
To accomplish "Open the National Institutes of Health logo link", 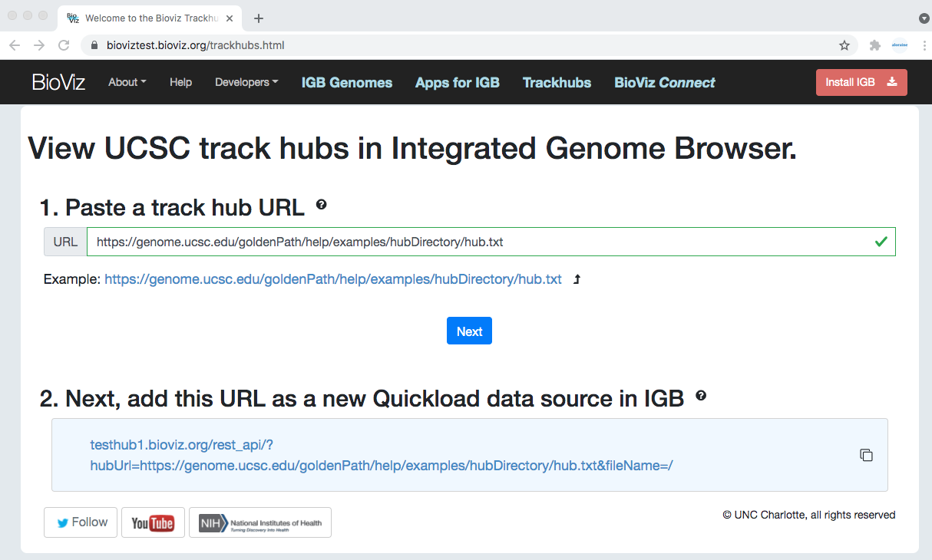I will click(x=259, y=522).
